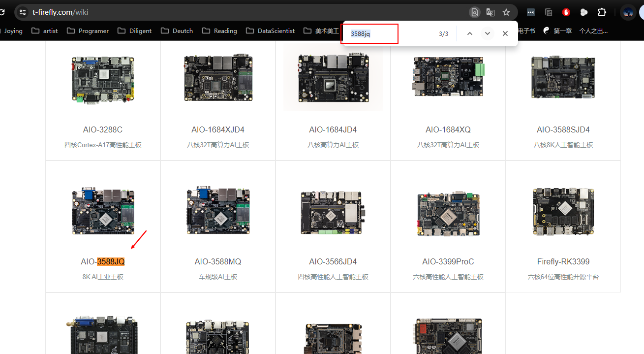This screenshot has height=354, width=644.
Task: Open the AIO-3588MQ product link
Action: (x=218, y=262)
